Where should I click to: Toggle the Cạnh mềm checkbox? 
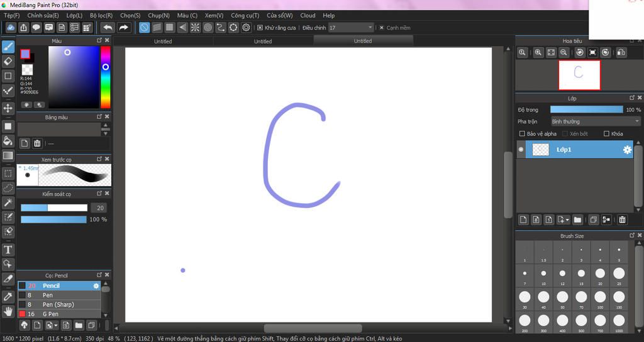click(382, 28)
